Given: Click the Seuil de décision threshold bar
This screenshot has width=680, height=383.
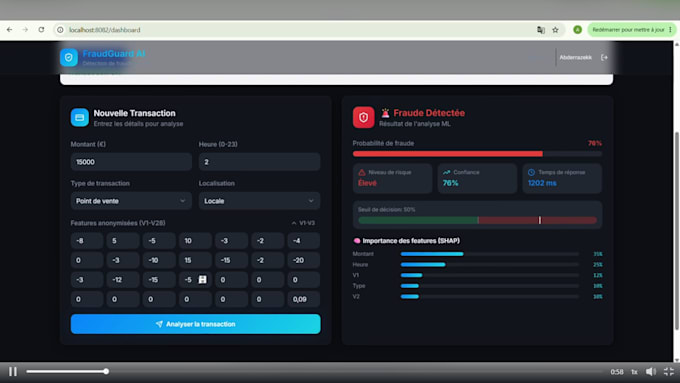Looking at the screenshot, I should [x=477, y=220].
